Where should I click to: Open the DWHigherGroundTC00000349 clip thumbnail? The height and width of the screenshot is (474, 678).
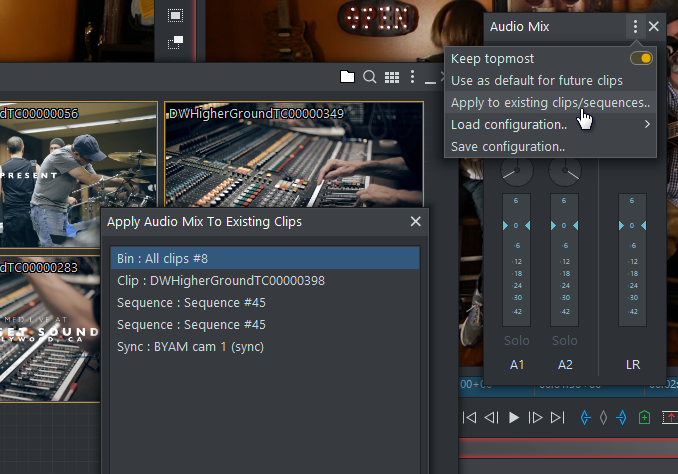294,154
